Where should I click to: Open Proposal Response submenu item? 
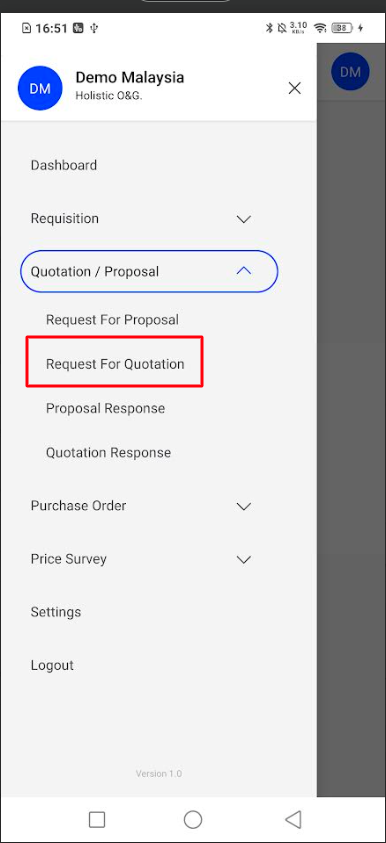coord(105,408)
